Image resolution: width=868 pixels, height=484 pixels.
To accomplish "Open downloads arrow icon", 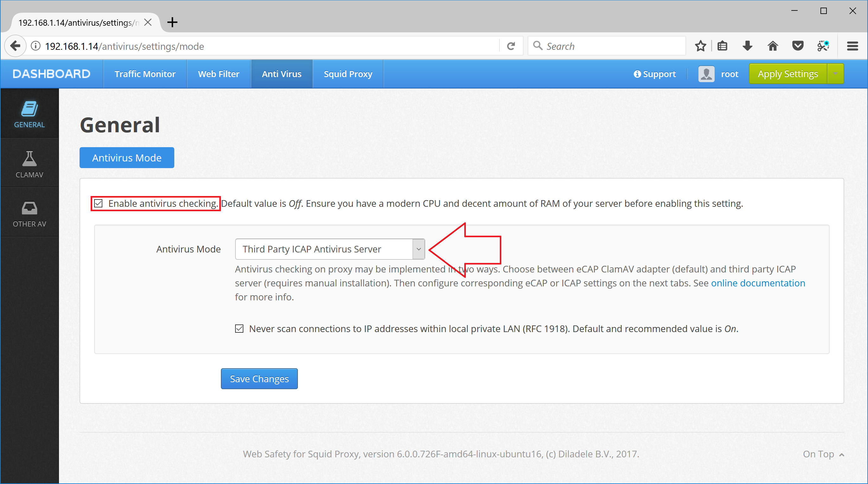I will pos(747,46).
